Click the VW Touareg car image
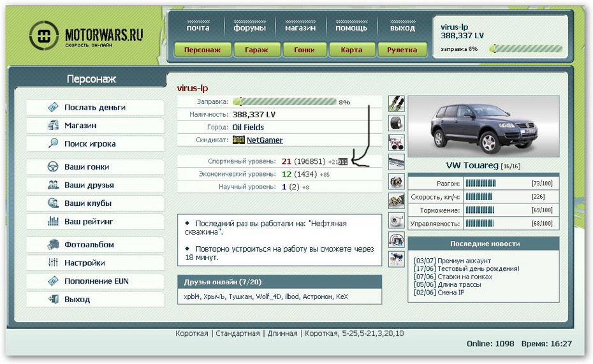Viewport: 593px width, 364px height. point(483,127)
